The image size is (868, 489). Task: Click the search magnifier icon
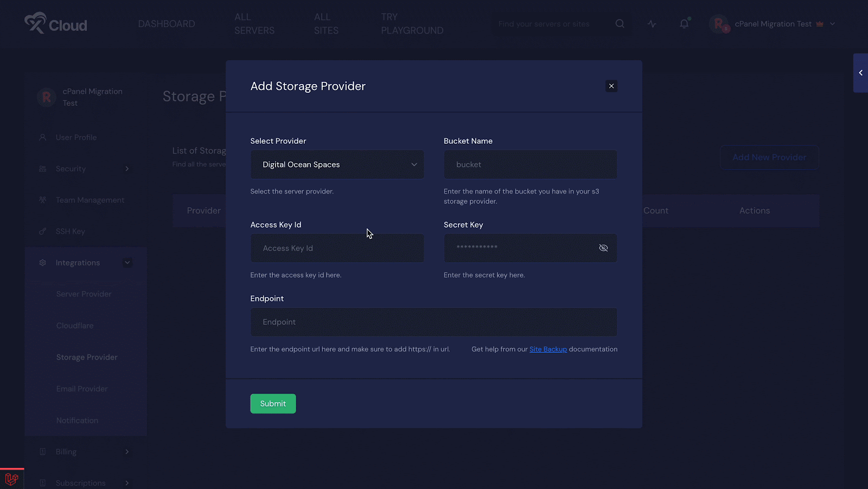click(x=620, y=23)
